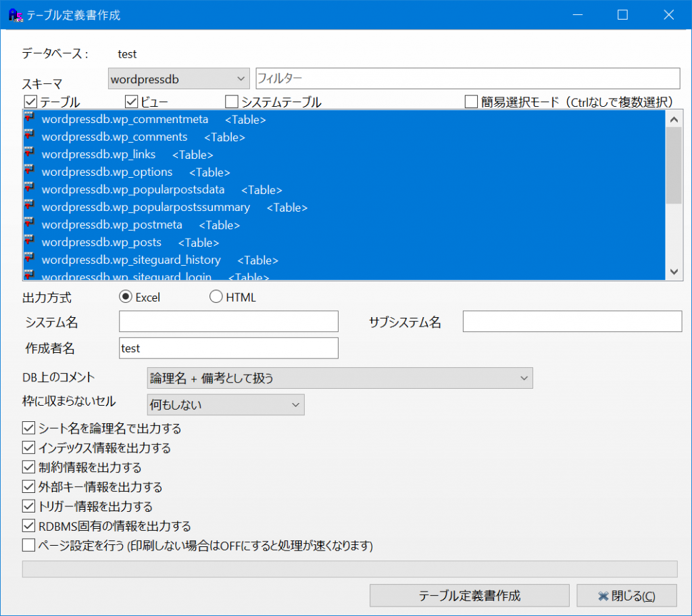The image size is (692, 616).
Task: Click the wp_posts table icon
Action: point(29,241)
